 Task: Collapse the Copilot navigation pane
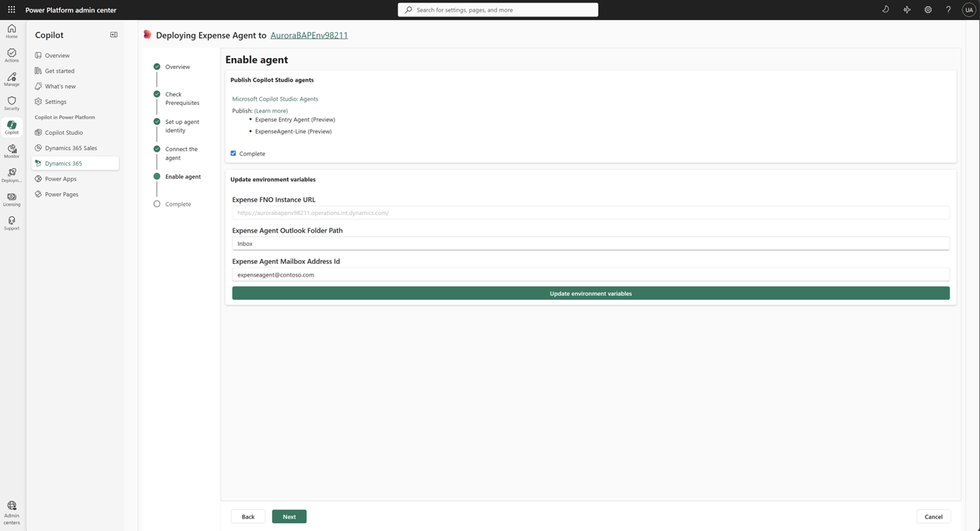click(x=113, y=35)
